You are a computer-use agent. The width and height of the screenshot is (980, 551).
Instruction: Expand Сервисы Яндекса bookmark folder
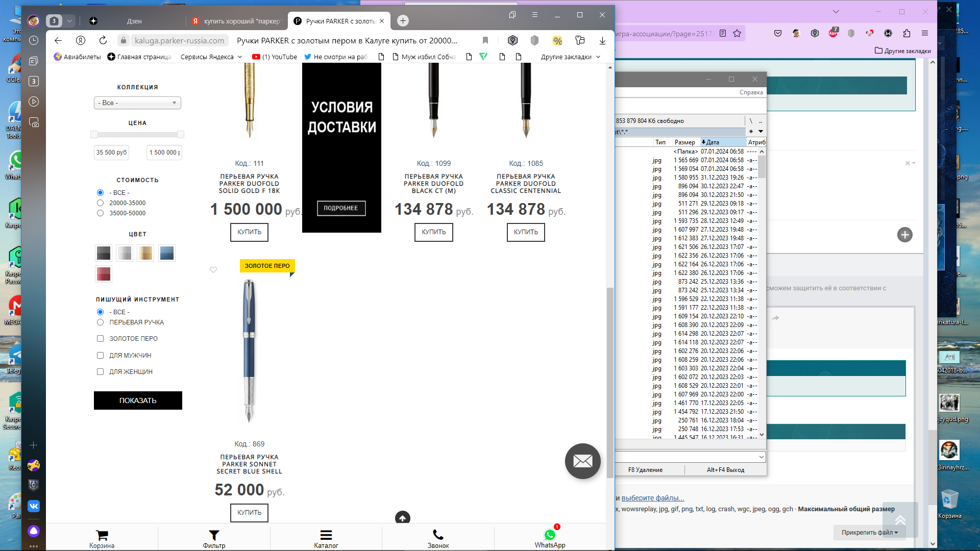click(211, 57)
